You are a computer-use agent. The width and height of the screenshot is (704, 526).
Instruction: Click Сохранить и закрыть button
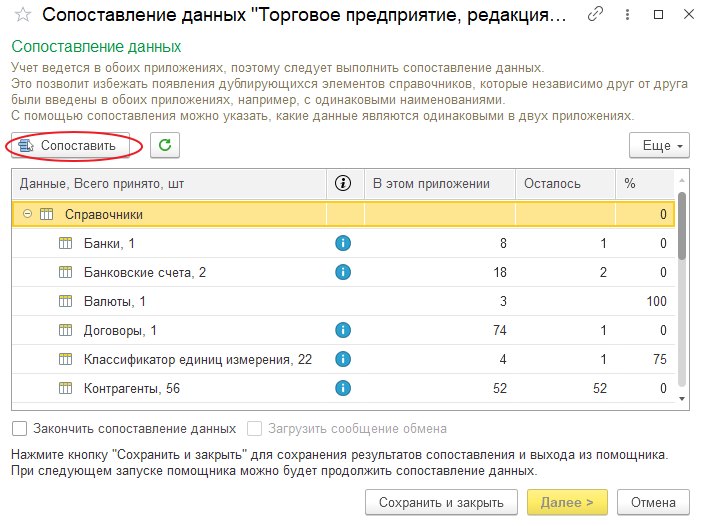coord(441,502)
